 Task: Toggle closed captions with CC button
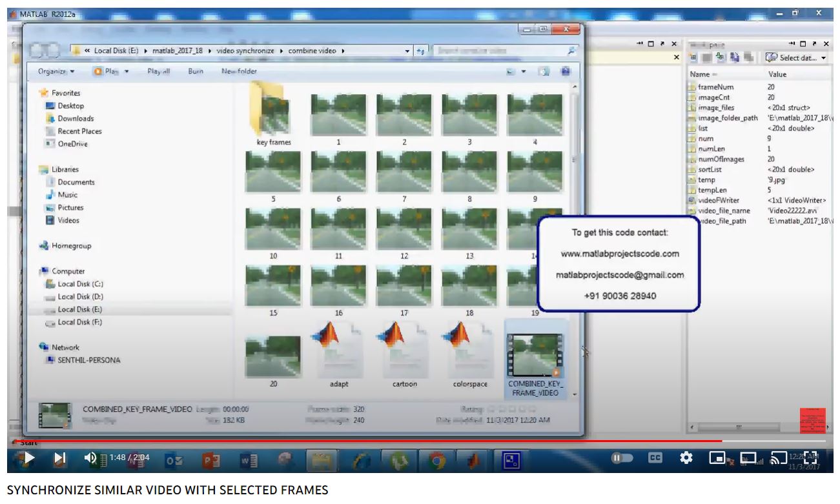pos(655,458)
